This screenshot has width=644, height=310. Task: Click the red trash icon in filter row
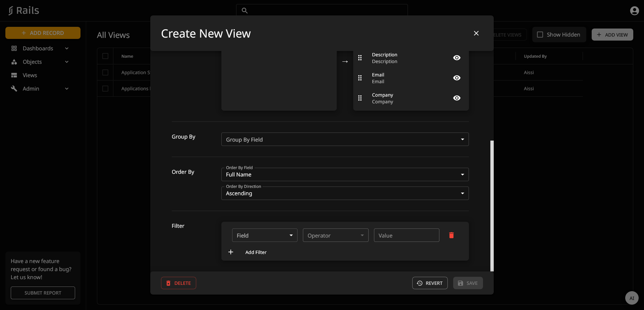pyautogui.click(x=451, y=235)
